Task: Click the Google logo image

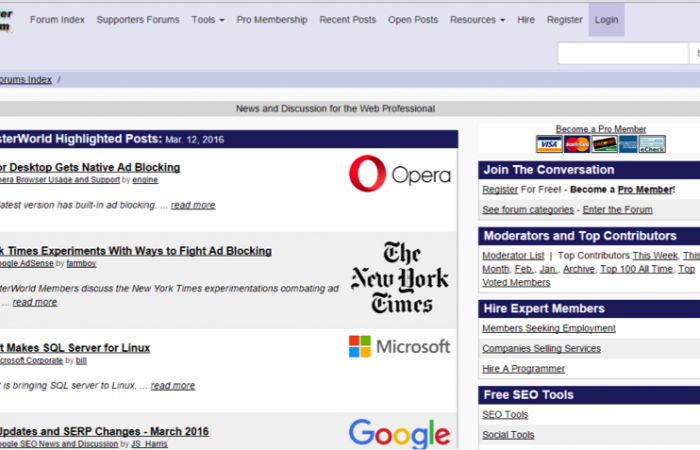Action: (x=400, y=433)
